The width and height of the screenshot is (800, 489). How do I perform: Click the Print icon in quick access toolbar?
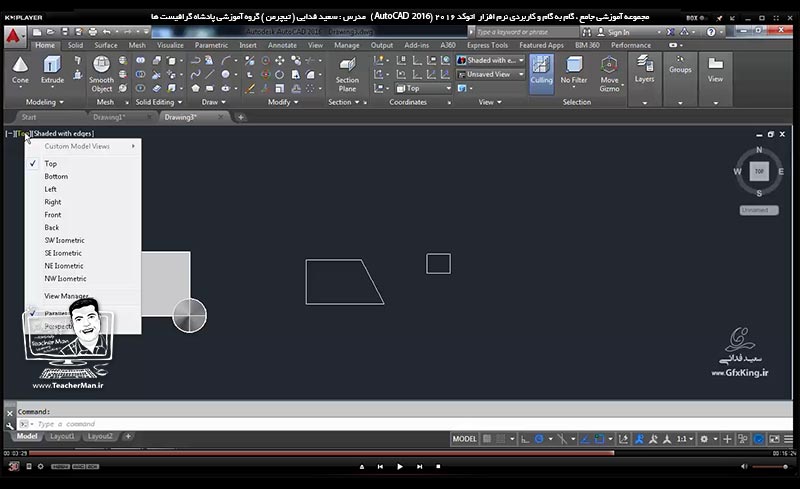coord(92,32)
